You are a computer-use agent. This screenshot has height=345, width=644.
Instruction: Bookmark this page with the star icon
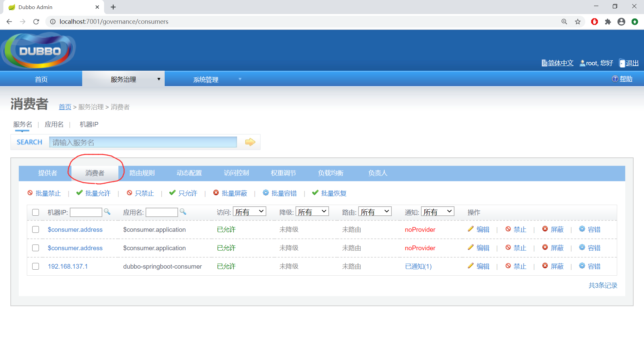tap(578, 22)
